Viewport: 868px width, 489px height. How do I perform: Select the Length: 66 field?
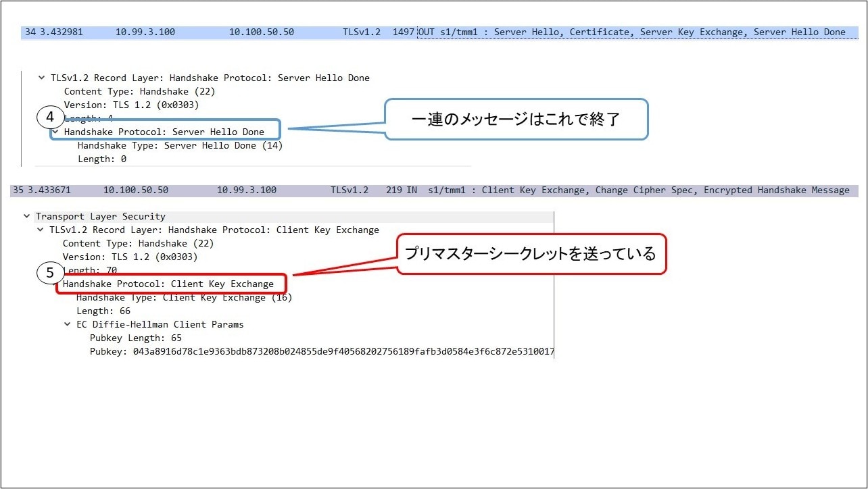(103, 311)
